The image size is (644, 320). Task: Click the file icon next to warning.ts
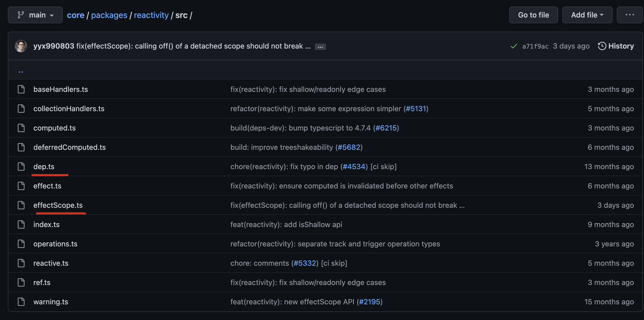coord(21,302)
